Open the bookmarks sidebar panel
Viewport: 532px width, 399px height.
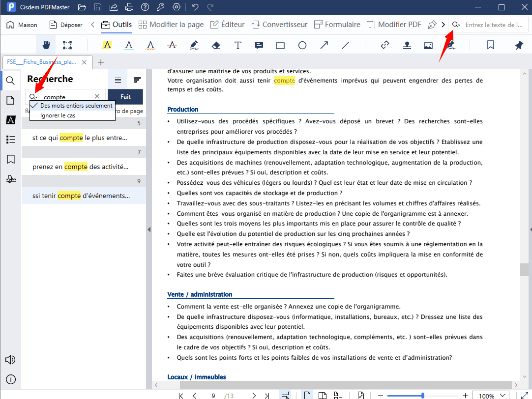[10, 159]
